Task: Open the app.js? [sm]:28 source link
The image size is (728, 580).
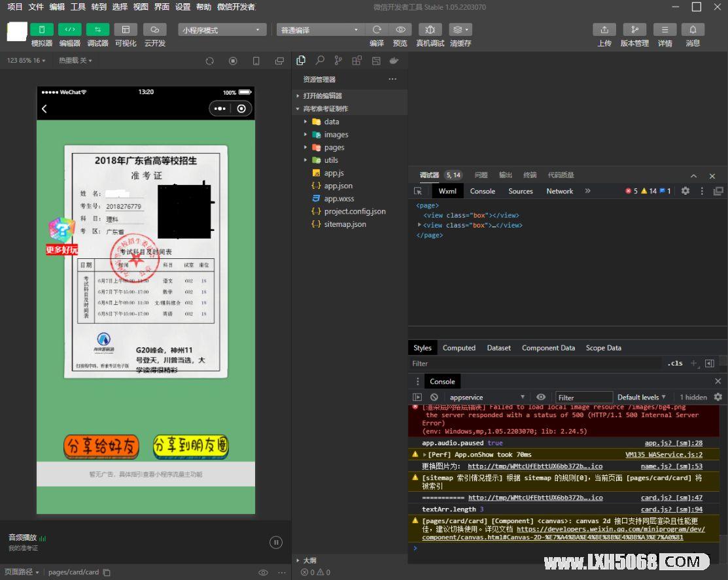Action: [x=673, y=443]
